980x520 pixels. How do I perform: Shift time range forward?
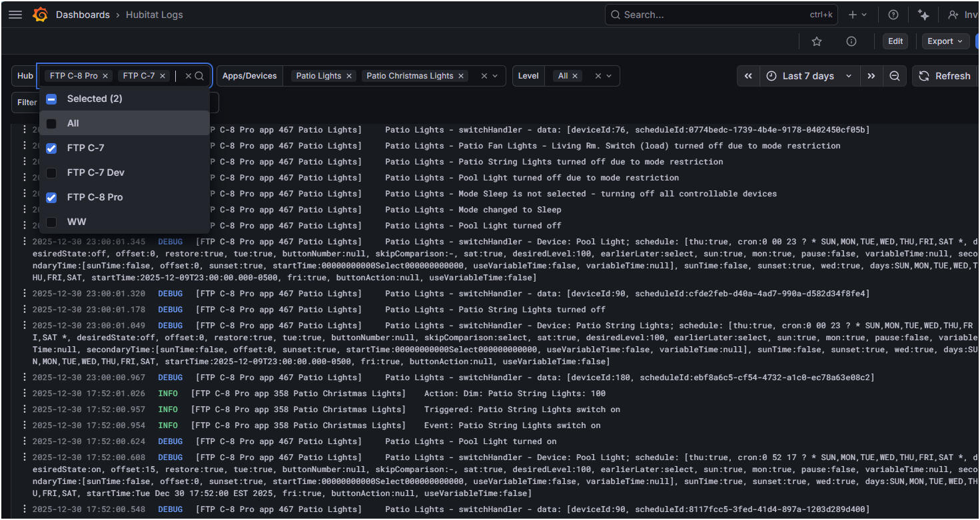(x=871, y=76)
